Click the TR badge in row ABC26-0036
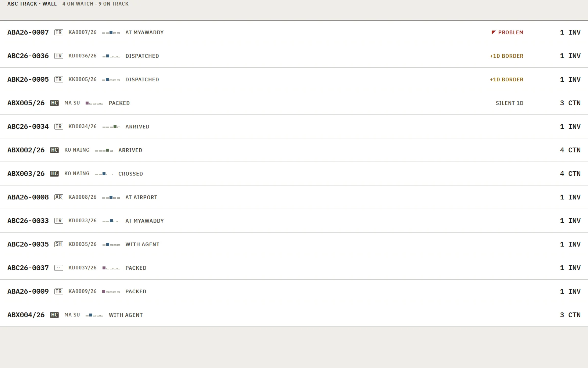588x368 pixels. tap(58, 56)
